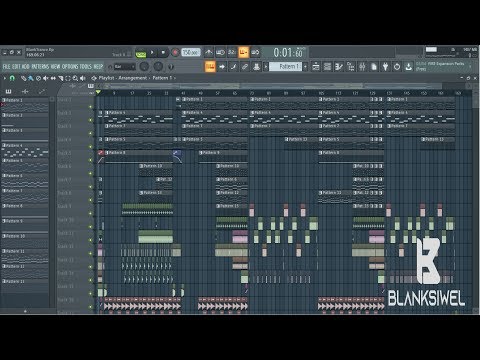The image size is (480, 360).
Task: Toggle Pattern/Song mode switch
Action: coord(141,53)
